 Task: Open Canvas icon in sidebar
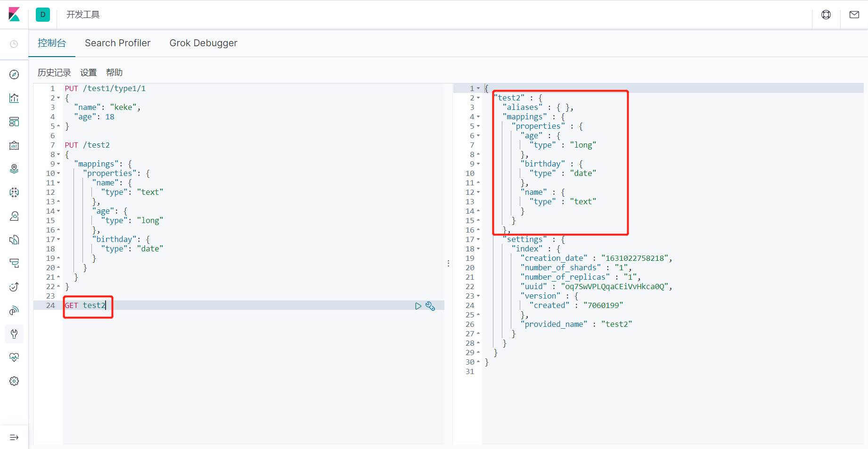(14, 145)
